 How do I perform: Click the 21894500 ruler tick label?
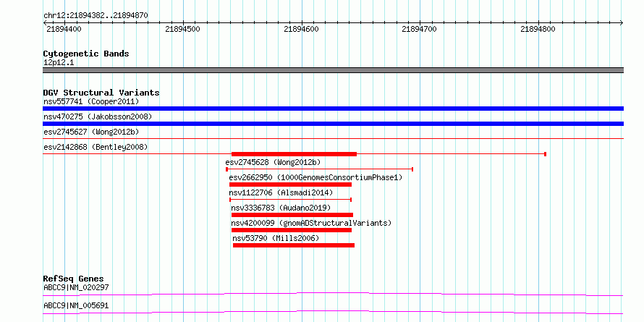click(x=182, y=29)
